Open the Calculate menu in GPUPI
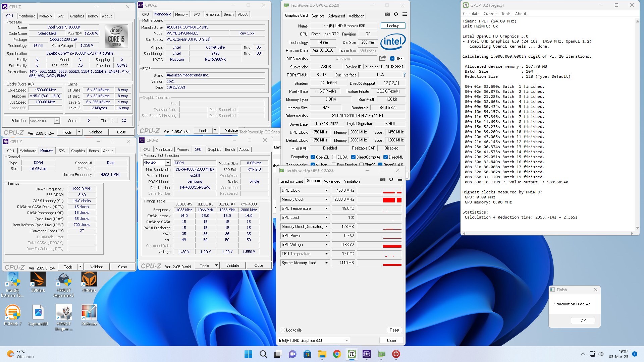This screenshot has width=644, height=362. (471, 14)
